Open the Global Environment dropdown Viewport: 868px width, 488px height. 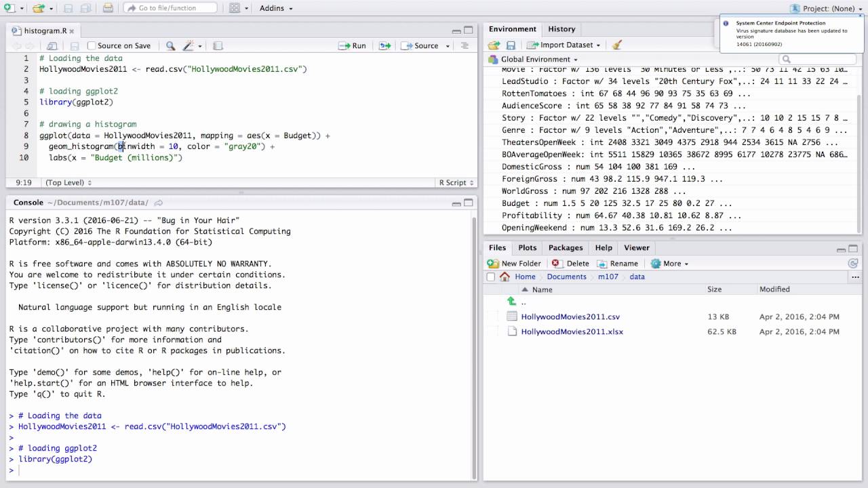tap(534, 59)
